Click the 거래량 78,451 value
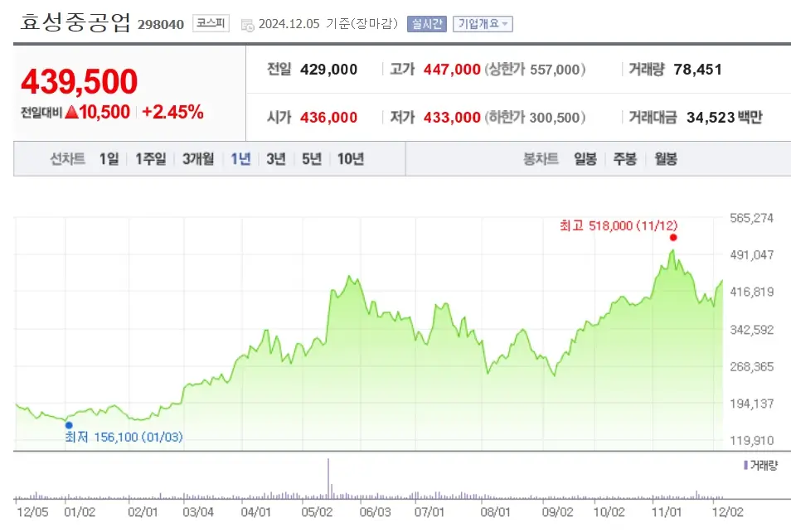791x532 pixels. pos(697,70)
